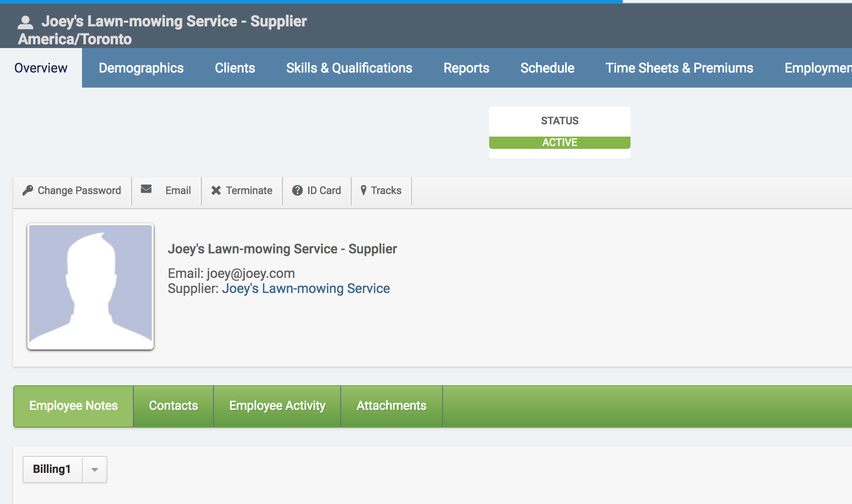Switch to the Clients tab
This screenshot has height=504, width=852.
[235, 68]
